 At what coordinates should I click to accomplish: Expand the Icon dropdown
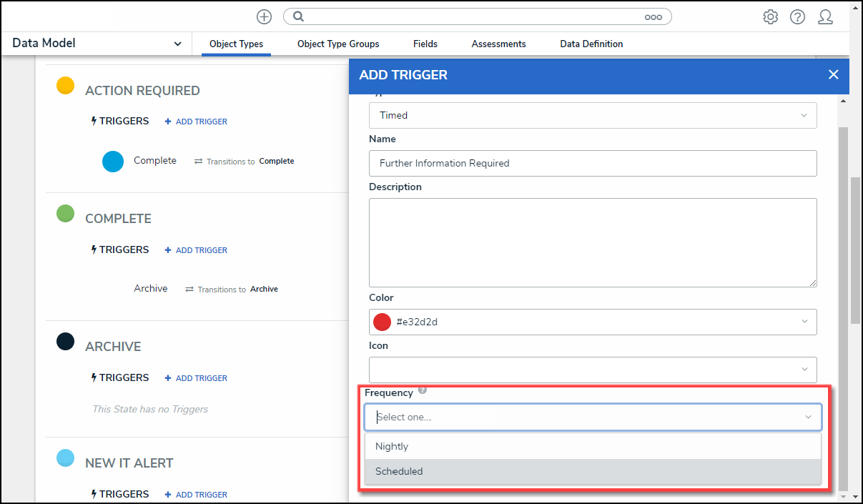click(x=804, y=370)
